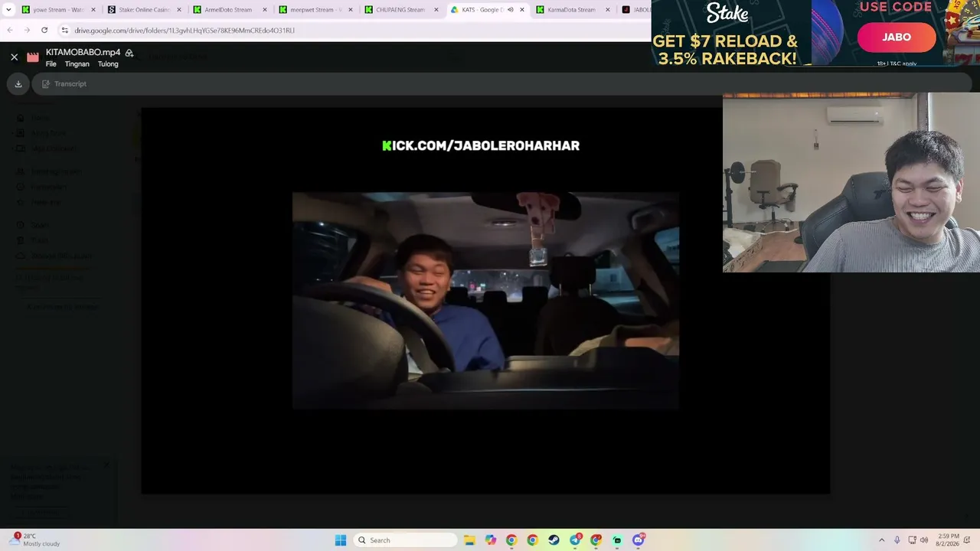
Task: Mute audio on the KATS Google Drive tab
Action: click(511, 10)
